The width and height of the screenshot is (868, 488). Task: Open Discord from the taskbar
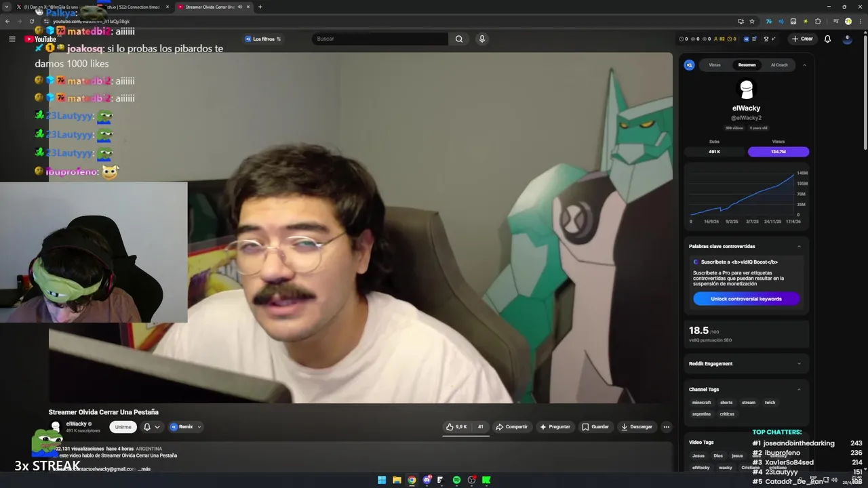427,480
